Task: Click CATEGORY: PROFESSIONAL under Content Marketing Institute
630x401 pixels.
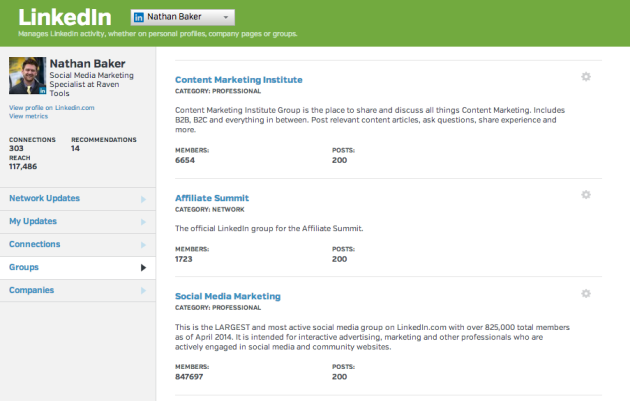Action: click(x=218, y=91)
